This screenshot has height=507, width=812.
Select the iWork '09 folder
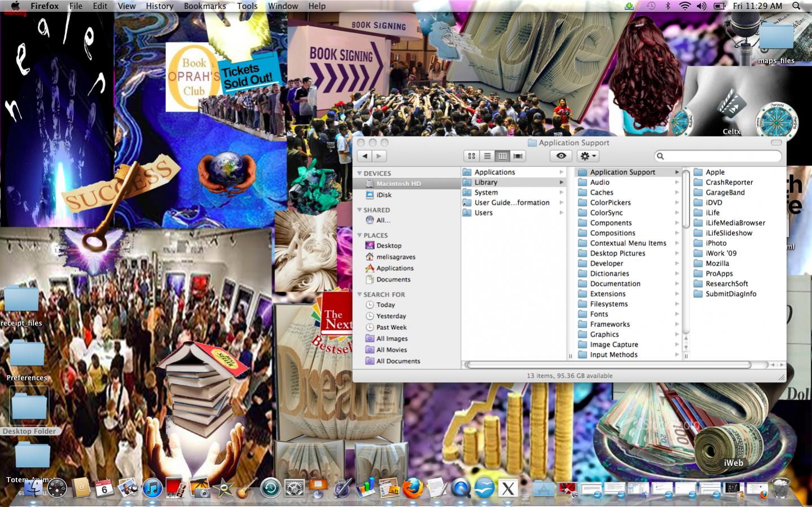point(721,253)
